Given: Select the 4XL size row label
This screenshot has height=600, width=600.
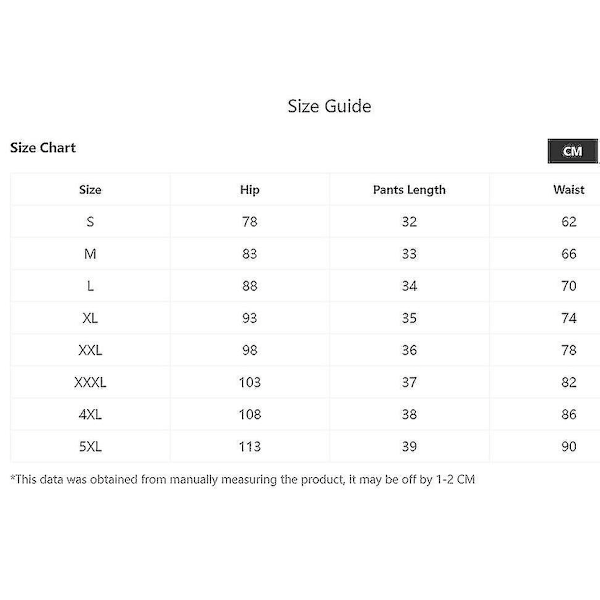Looking at the screenshot, I should 90,414.
